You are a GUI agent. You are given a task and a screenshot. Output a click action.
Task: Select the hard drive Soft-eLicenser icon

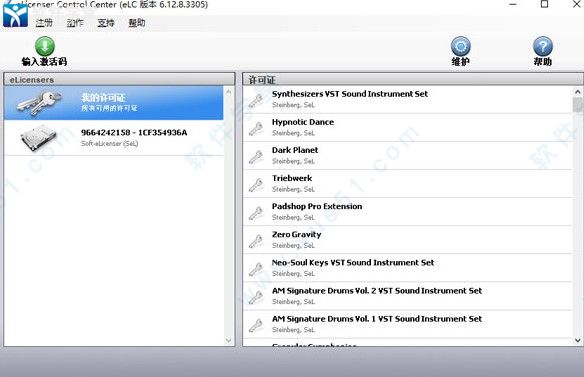click(39, 138)
